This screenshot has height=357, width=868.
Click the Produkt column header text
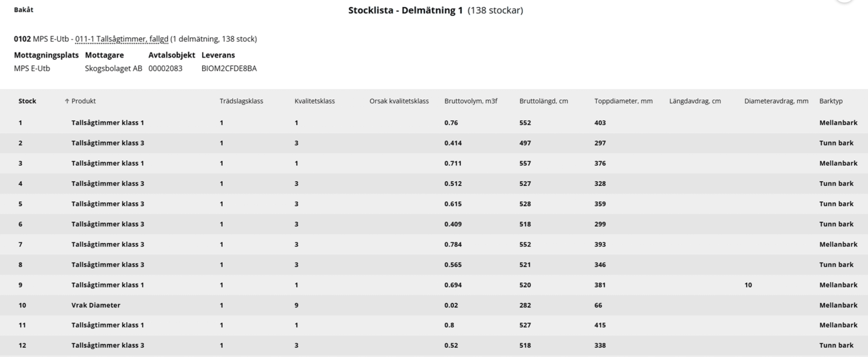point(83,101)
